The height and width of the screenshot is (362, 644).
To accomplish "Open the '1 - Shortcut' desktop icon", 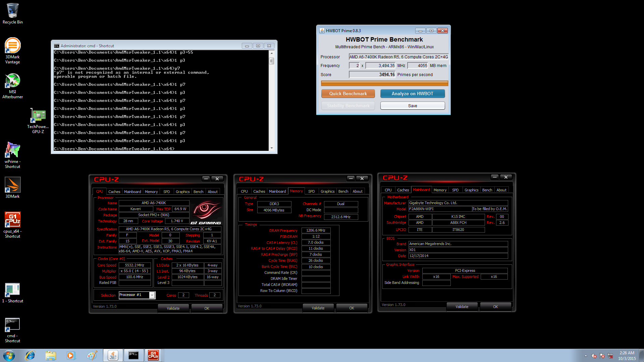I will coord(12,293).
